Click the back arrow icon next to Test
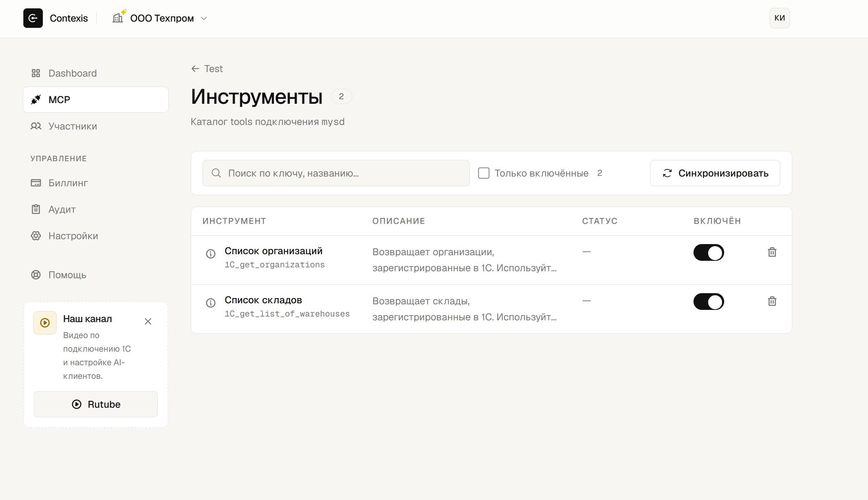This screenshot has height=500, width=868. (195, 69)
